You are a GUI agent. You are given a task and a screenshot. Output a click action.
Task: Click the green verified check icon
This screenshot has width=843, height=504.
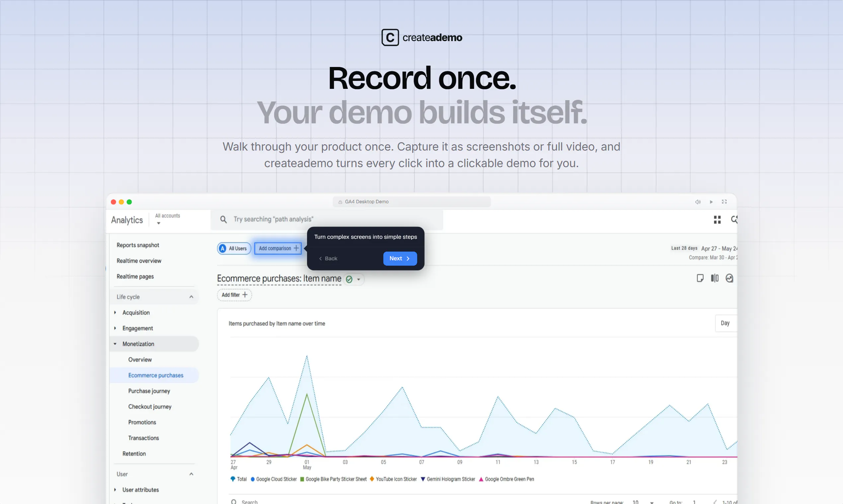349,279
